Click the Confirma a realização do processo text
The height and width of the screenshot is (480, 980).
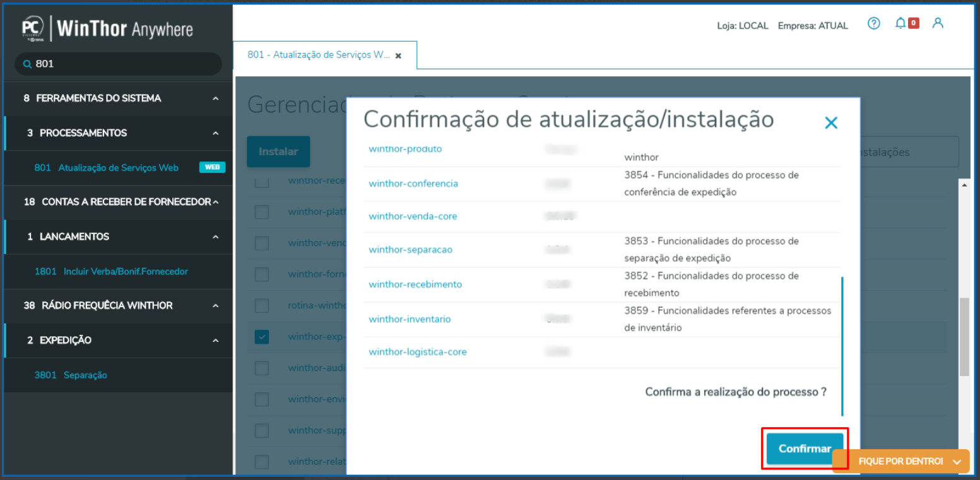[x=736, y=392]
